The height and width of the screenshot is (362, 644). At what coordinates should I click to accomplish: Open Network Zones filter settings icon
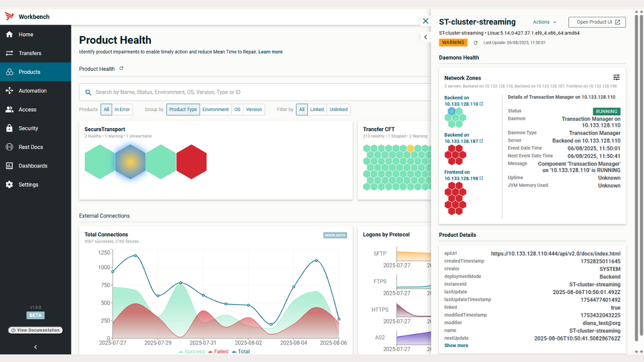(x=616, y=77)
